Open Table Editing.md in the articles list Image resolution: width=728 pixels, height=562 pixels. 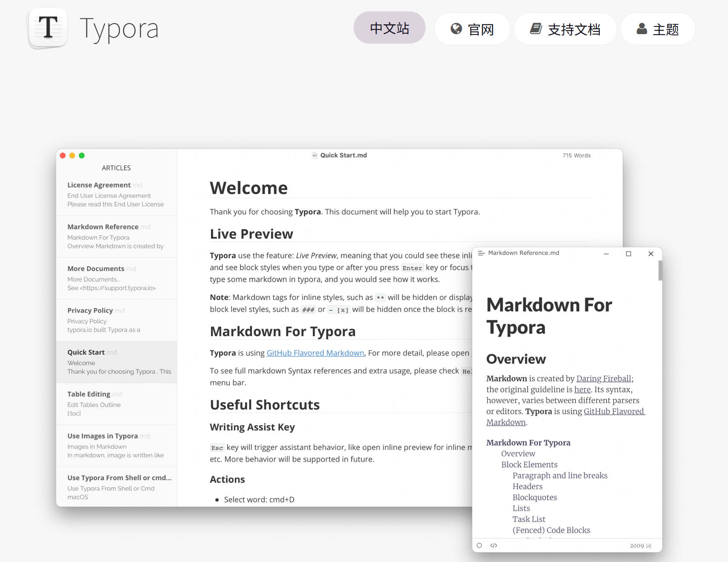pyautogui.click(x=116, y=404)
